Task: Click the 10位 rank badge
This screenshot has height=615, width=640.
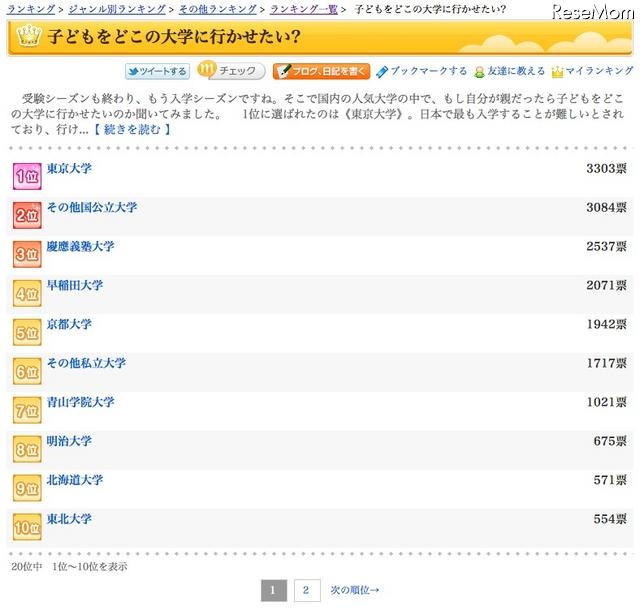Action: tap(27, 527)
